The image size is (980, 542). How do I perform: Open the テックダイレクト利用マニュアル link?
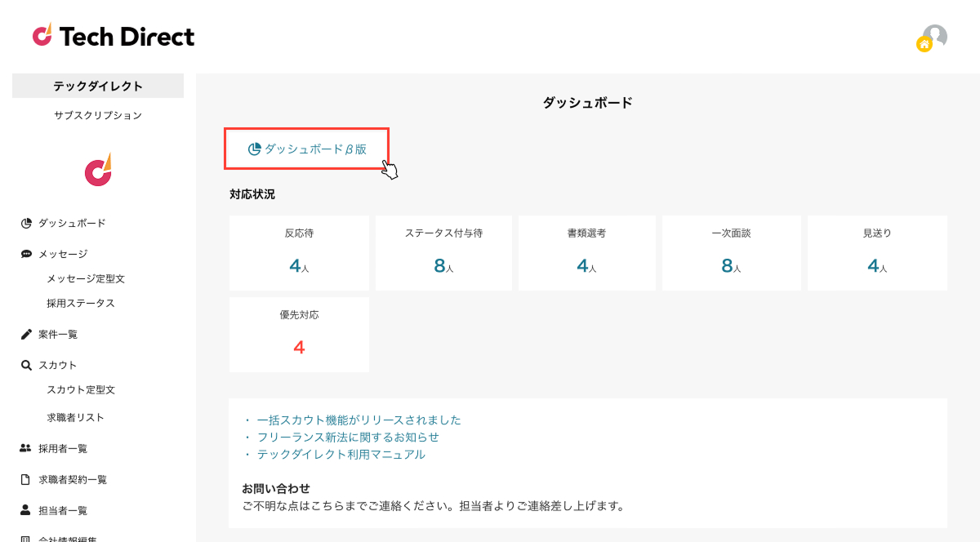[341, 455]
